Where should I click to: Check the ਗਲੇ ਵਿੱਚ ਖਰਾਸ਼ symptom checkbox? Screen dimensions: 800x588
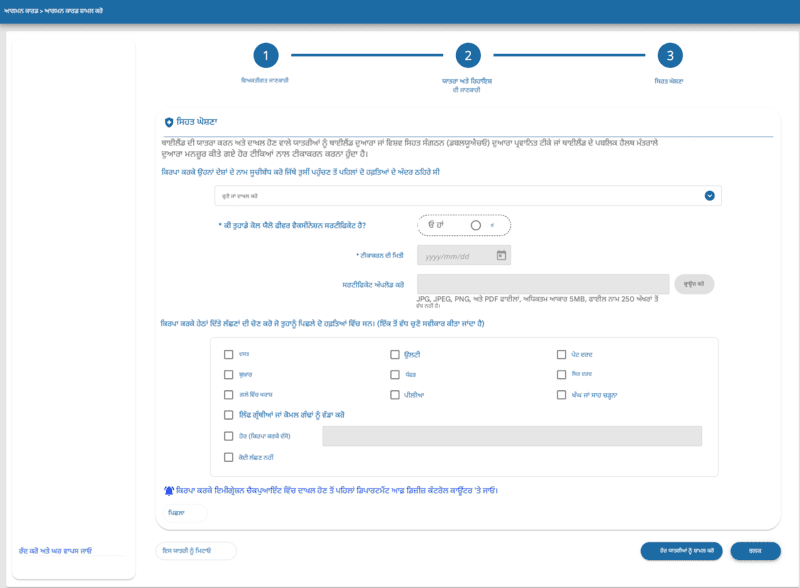(229, 395)
